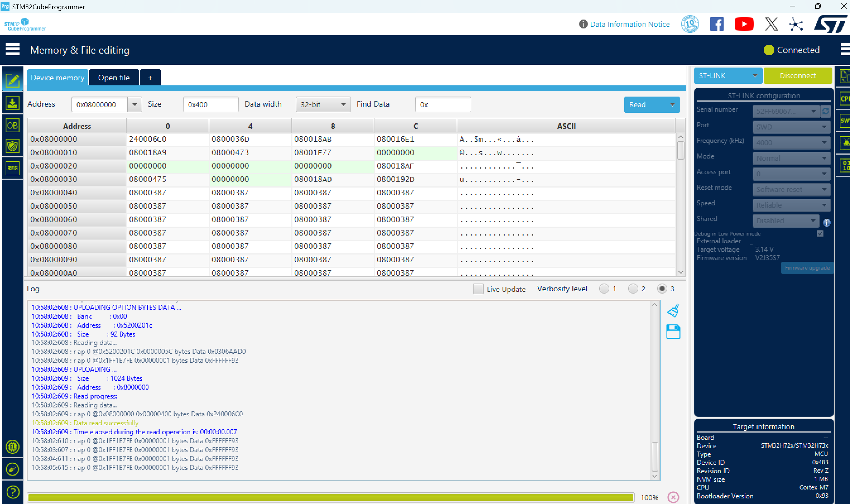Image resolution: width=850 pixels, height=504 pixels.
Task: Open the ST-LINK interface dropdown
Action: (728, 75)
